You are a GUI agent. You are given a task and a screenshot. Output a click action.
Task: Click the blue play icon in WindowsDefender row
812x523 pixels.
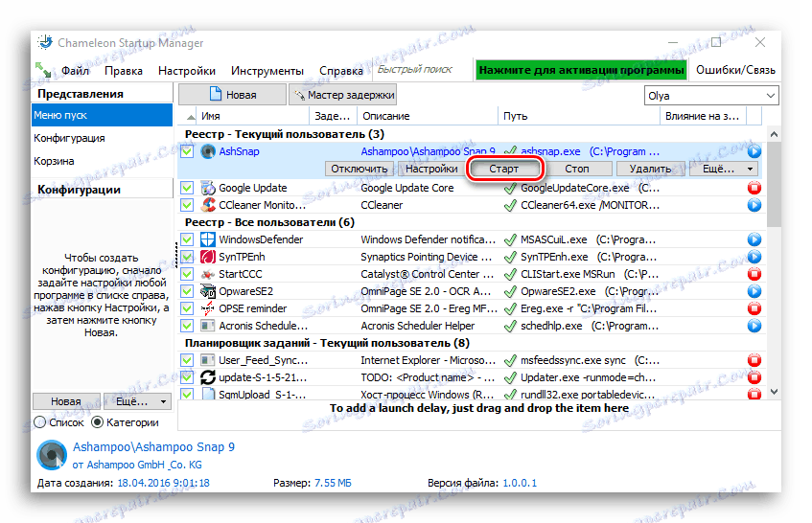click(x=754, y=239)
